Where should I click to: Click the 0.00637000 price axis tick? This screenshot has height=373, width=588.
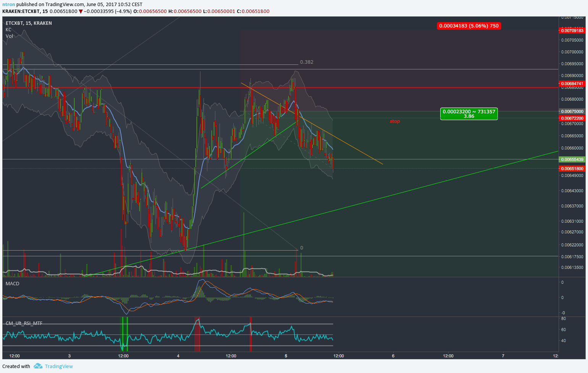click(x=572, y=206)
